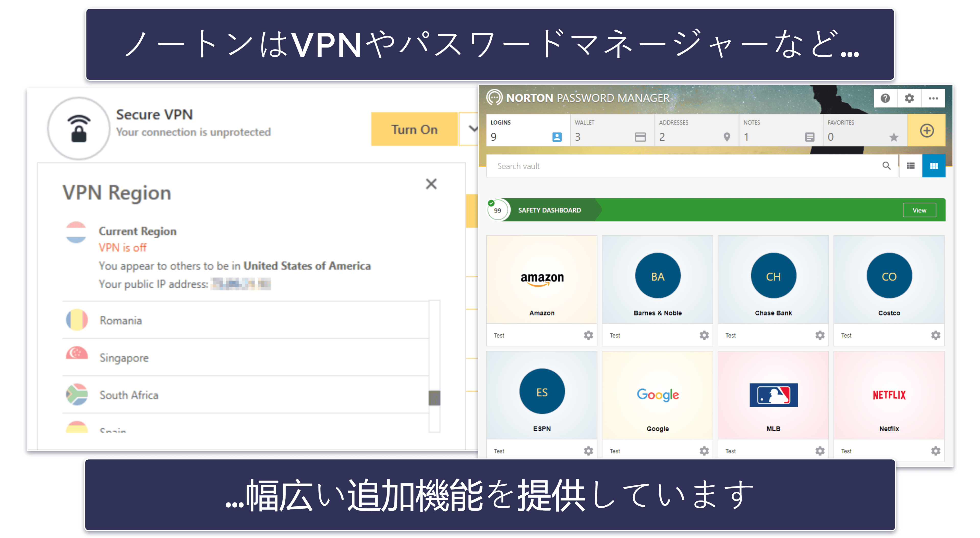This screenshot has height=538, width=980.
Task: Switch to the Favorites tab
Action: [x=865, y=130]
